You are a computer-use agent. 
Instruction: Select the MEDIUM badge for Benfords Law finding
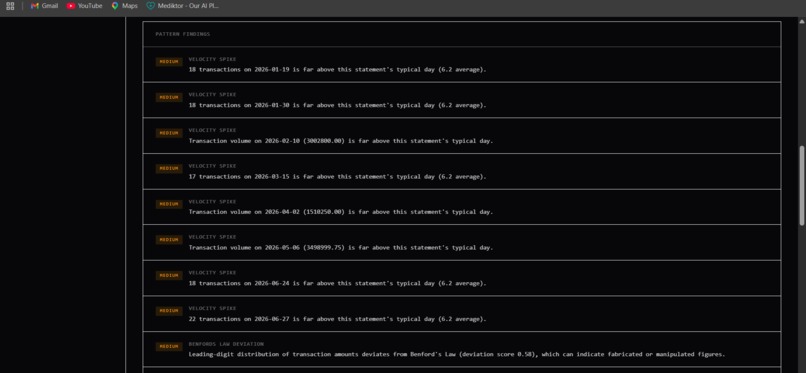[169, 346]
